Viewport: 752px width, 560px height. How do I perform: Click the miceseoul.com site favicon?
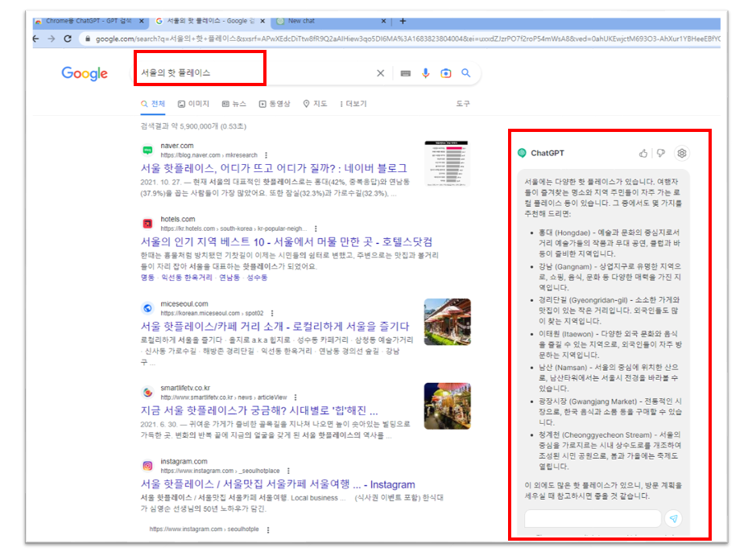point(147,308)
